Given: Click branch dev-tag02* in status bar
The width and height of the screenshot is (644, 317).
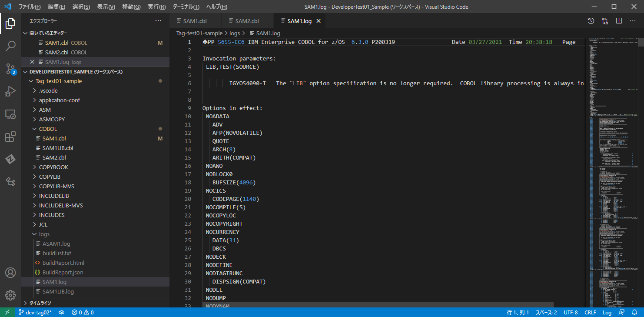Looking at the screenshot, I should click(x=35, y=312).
